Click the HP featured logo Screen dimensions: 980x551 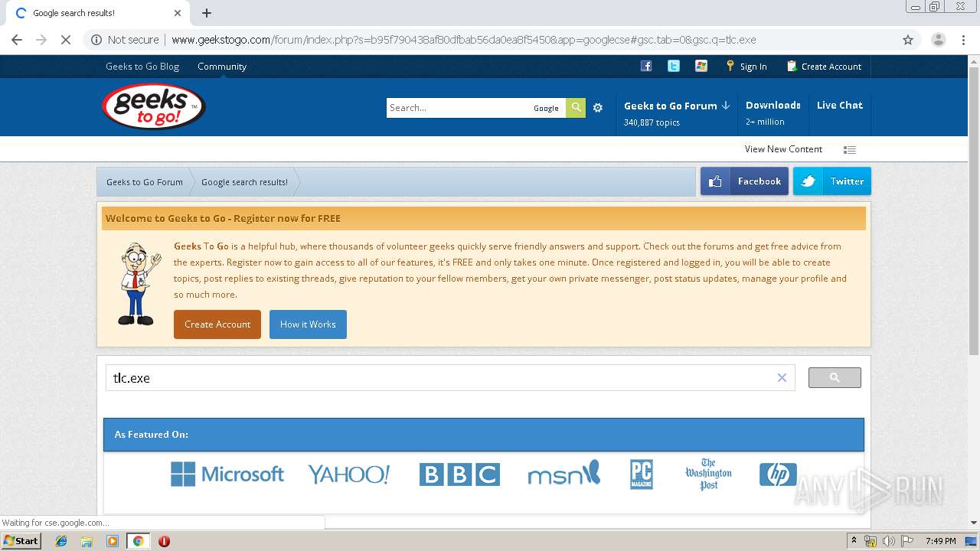(x=778, y=474)
